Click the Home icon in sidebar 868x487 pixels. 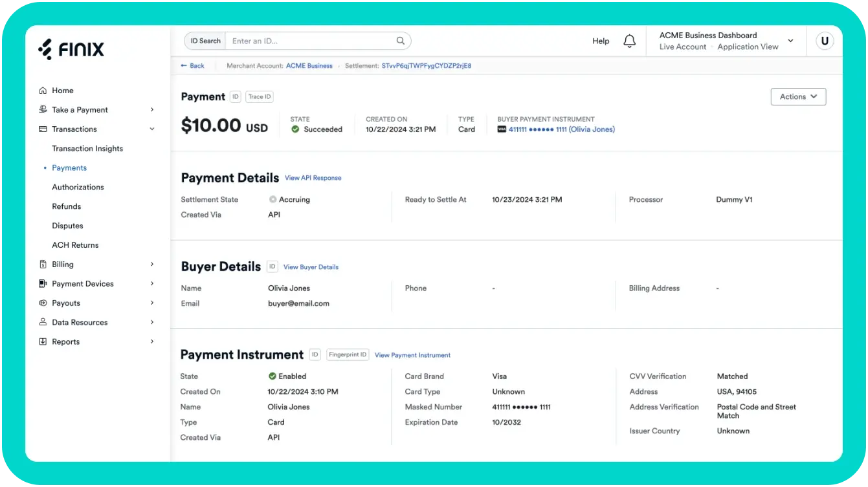click(x=43, y=91)
